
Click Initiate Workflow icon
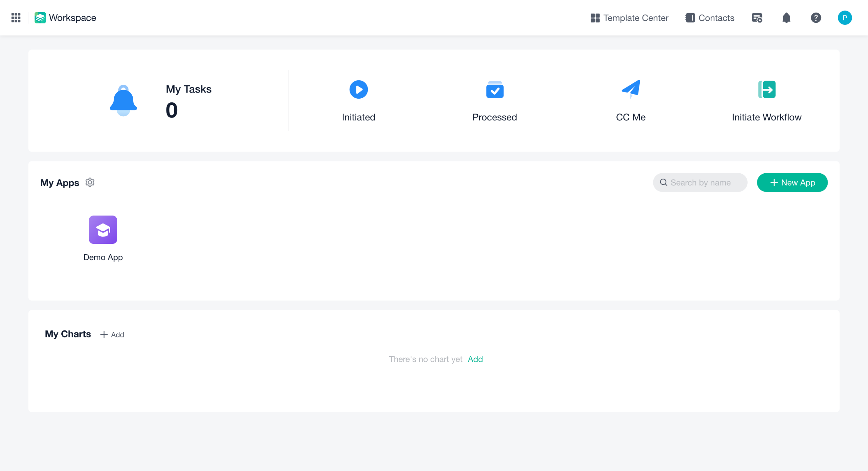767,90
